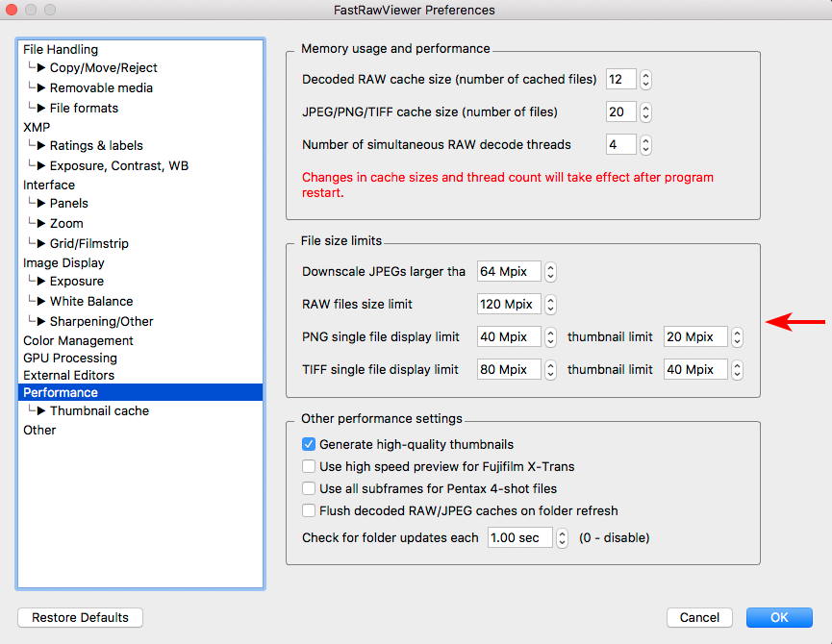The image size is (832, 644).
Task: Select the Other category
Action: click(39, 431)
